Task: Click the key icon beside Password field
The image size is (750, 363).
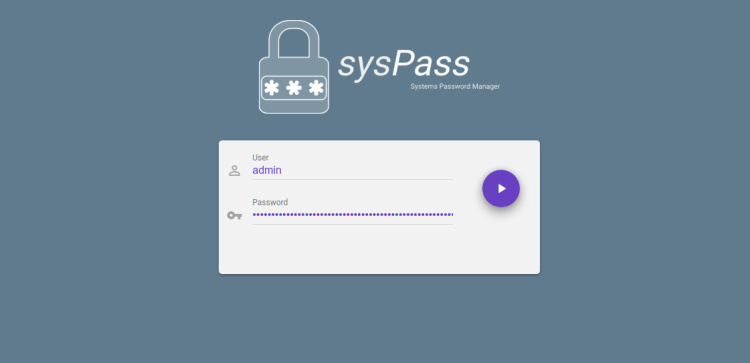Action: click(x=234, y=215)
